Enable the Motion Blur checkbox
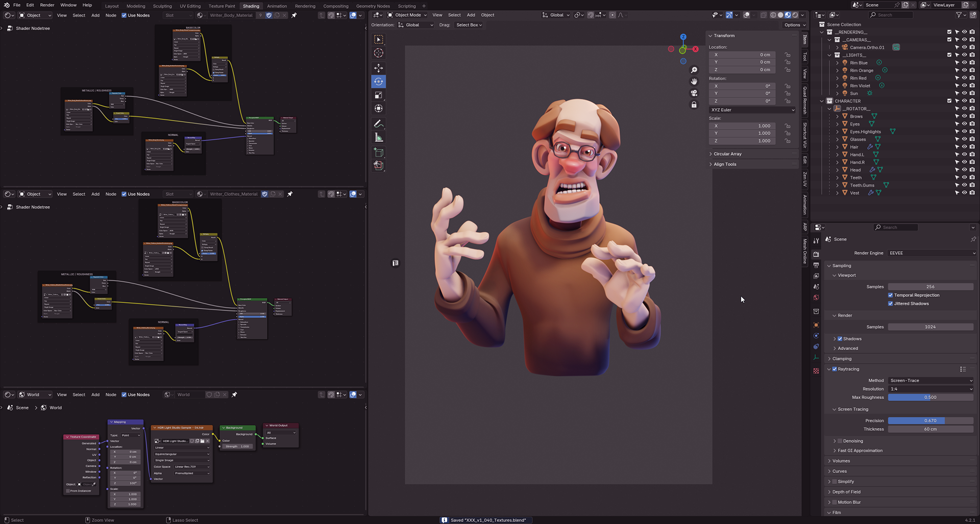This screenshot has height=524, width=980. (835, 502)
